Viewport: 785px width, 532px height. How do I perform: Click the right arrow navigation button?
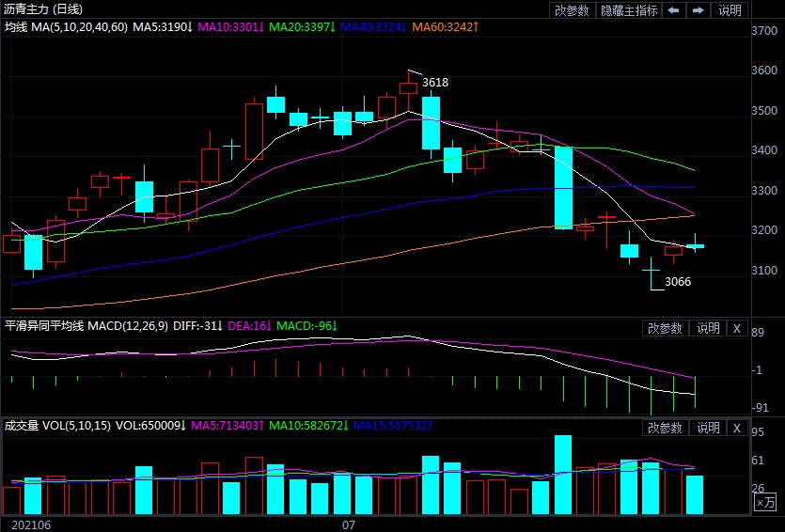click(698, 10)
